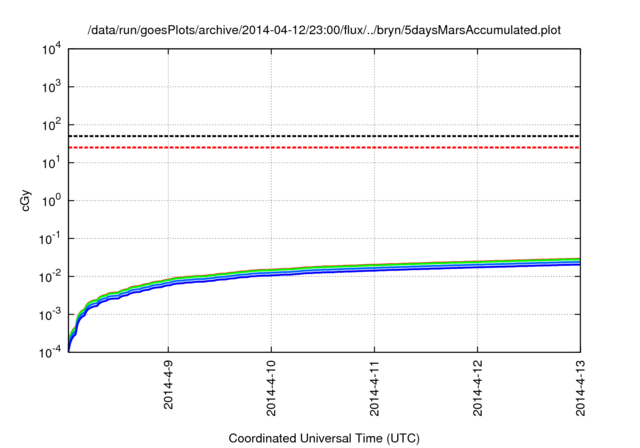Click the cGy axis unit label
640x448 pixels.
pyautogui.click(x=26, y=200)
